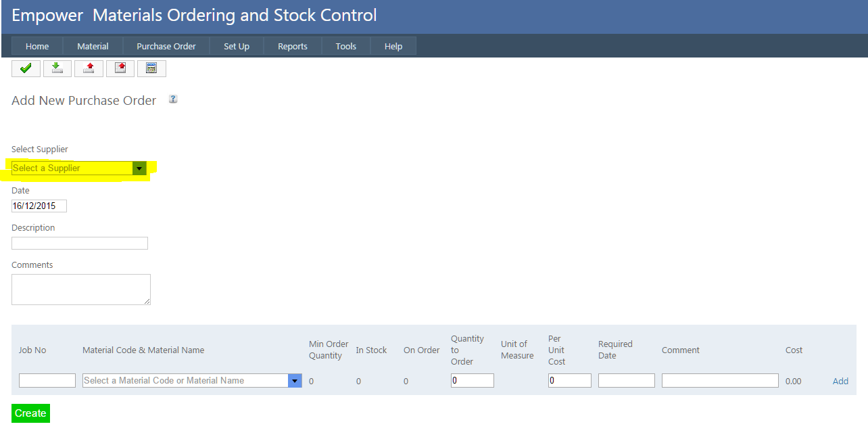Open the Material menu

tap(93, 46)
